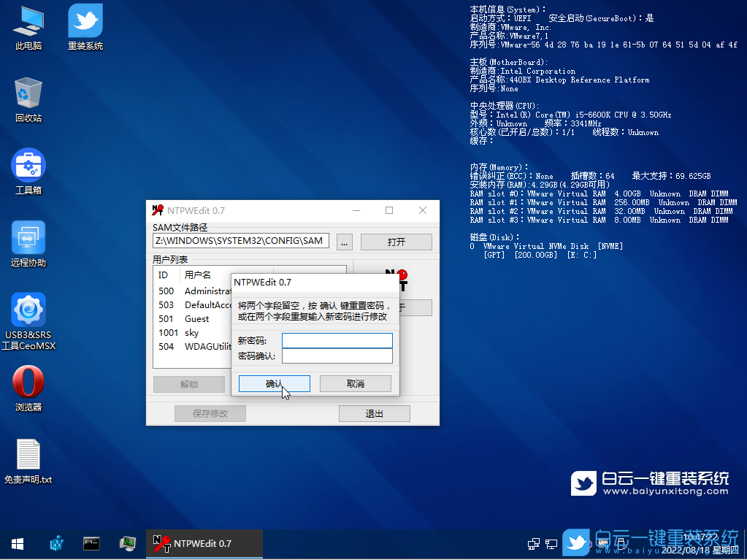Click the 退出 button in NTPWEdit
Viewport: 747px width, 560px height.
pos(374,413)
